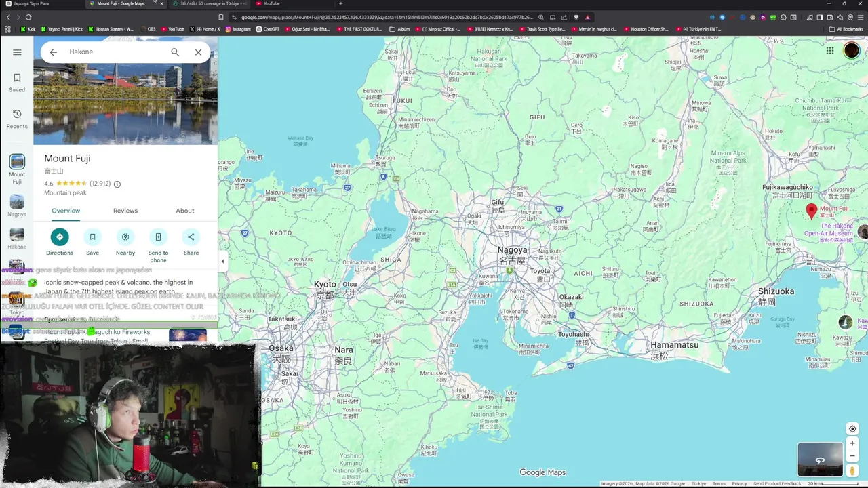The image size is (868, 488).
Task: Go back in browser history
Action: [8, 17]
